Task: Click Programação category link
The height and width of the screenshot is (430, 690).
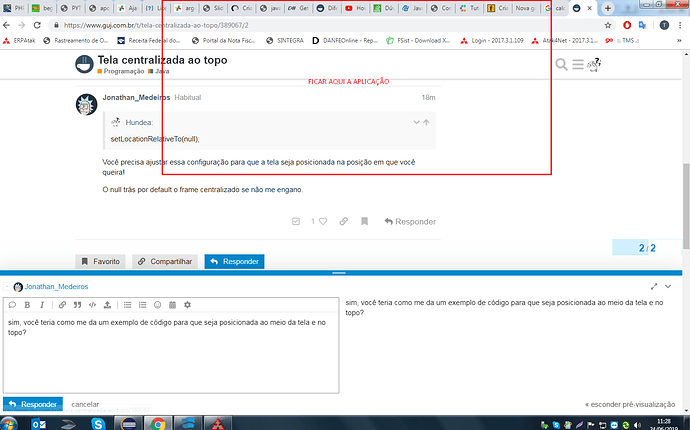Action: (x=121, y=71)
